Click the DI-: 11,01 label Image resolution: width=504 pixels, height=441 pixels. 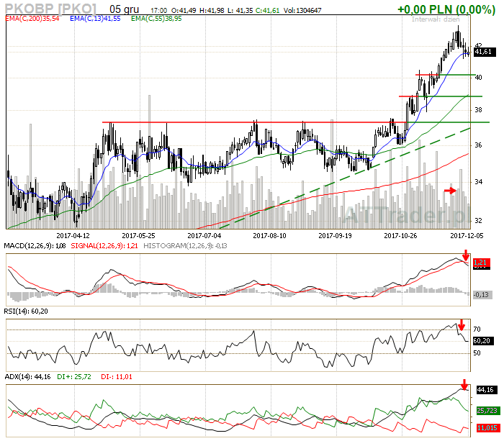point(117,377)
